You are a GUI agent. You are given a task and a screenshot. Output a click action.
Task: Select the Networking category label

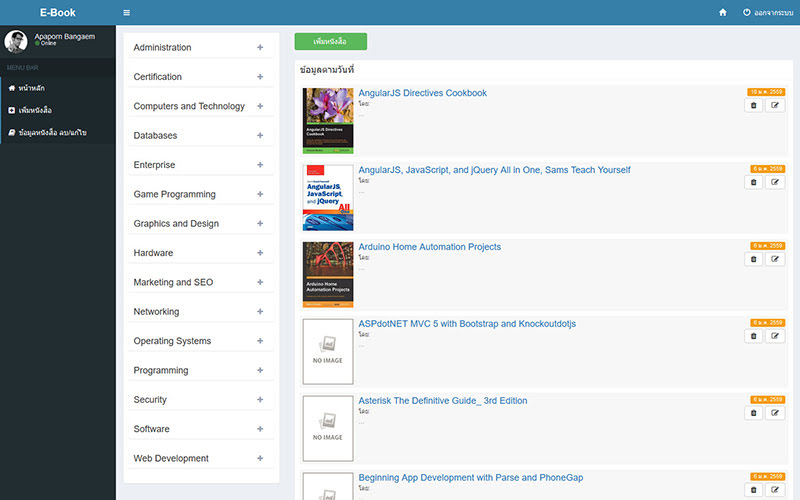pos(156,312)
